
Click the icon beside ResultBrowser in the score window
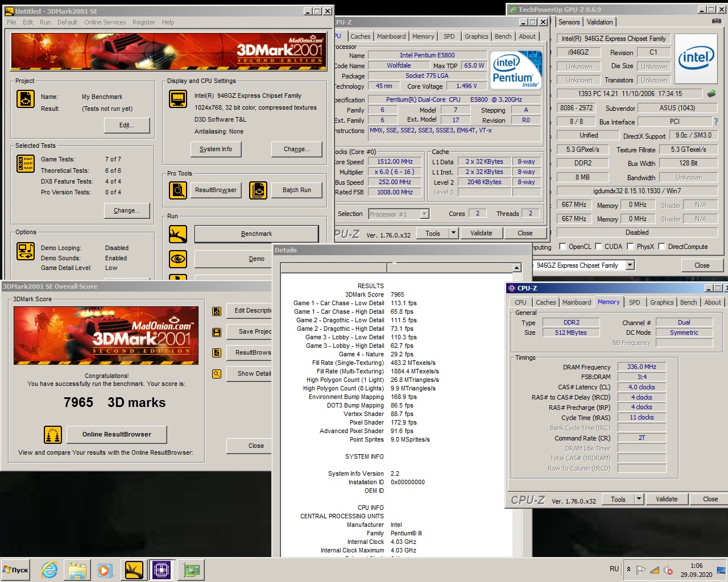pyautogui.click(x=217, y=353)
